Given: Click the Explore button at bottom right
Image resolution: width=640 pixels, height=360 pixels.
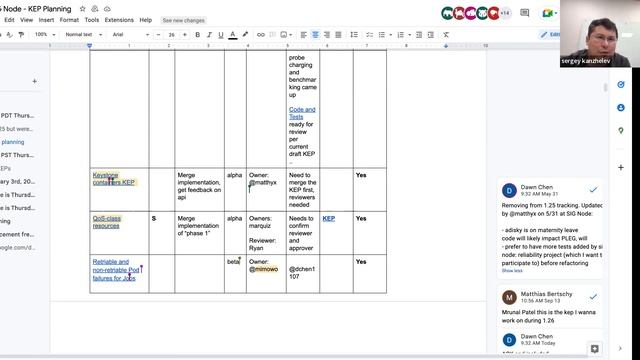Looking at the screenshot, I should pos(595,349).
